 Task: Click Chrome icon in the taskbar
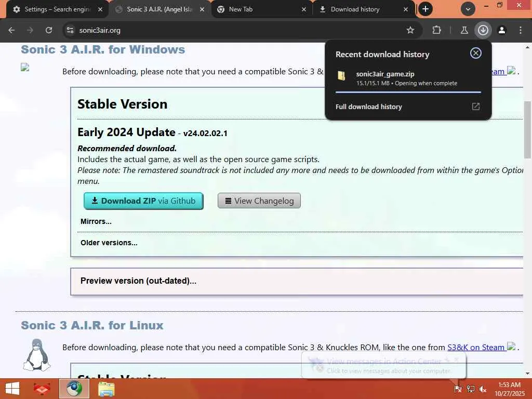(74, 389)
